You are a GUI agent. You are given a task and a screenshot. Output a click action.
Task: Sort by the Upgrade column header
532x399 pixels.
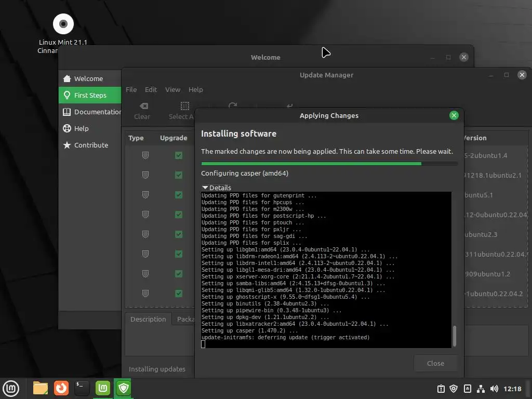174,138
